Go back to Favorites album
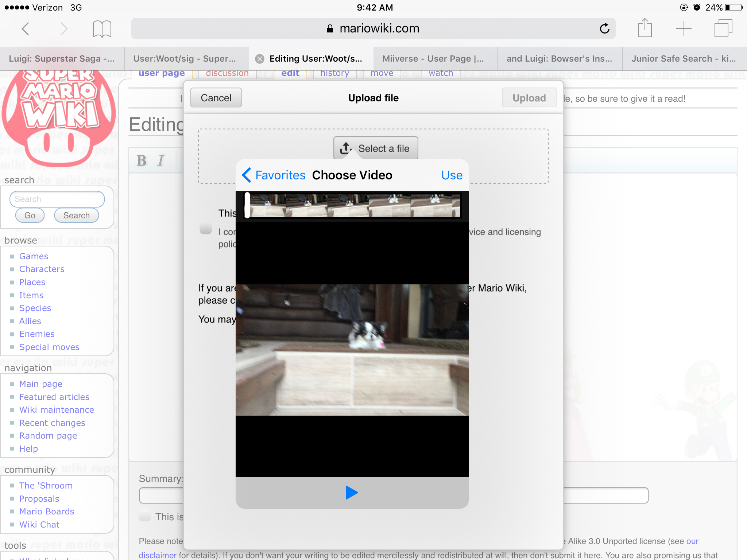This screenshot has width=747, height=560. (x=274, y=175)
